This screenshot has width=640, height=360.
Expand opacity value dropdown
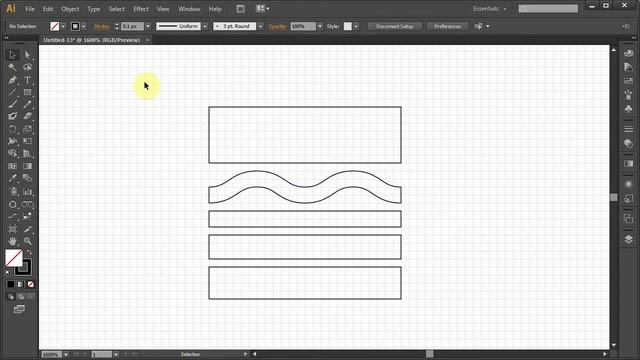tap(320, 27)
